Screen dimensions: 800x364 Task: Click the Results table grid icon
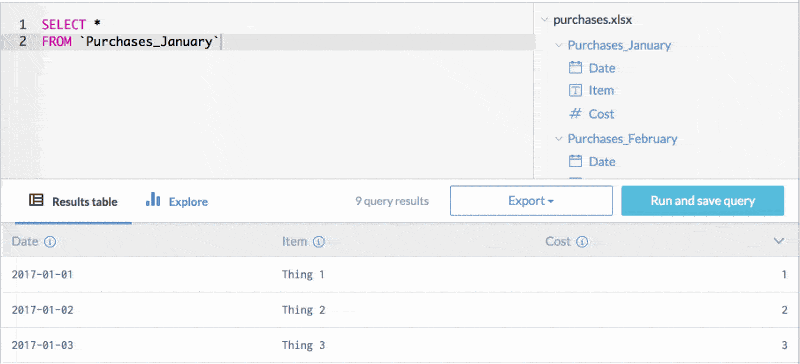pyautogui.click(x=36, y=200)
